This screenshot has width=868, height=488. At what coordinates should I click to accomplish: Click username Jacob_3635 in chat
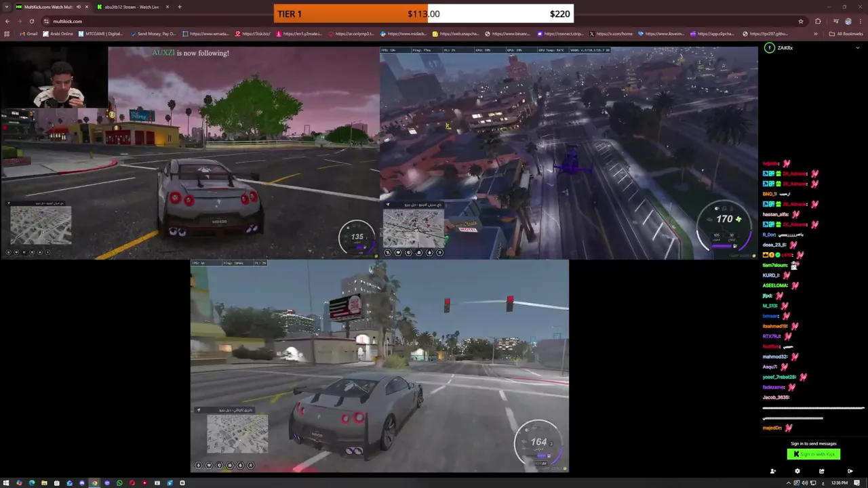click(776, 397)
